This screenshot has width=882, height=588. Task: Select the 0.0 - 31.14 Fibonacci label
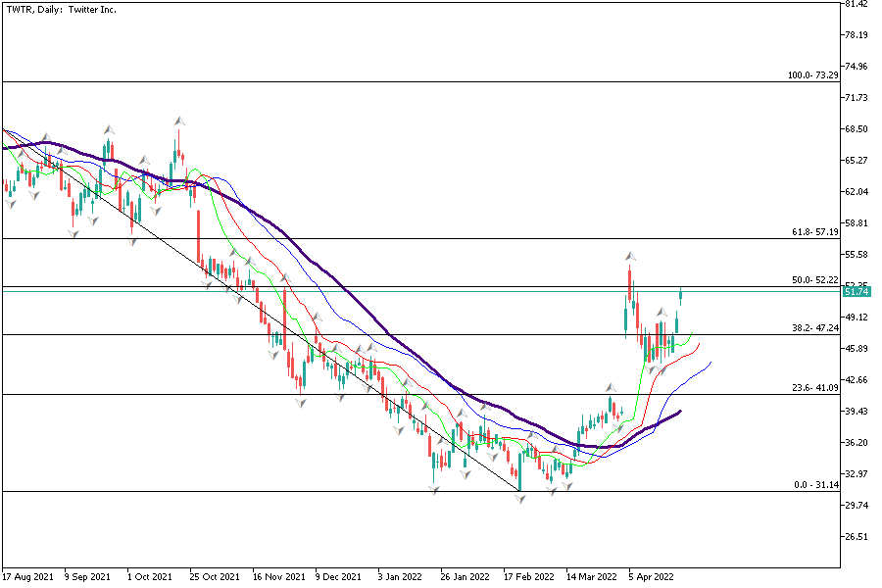point(816,485)
